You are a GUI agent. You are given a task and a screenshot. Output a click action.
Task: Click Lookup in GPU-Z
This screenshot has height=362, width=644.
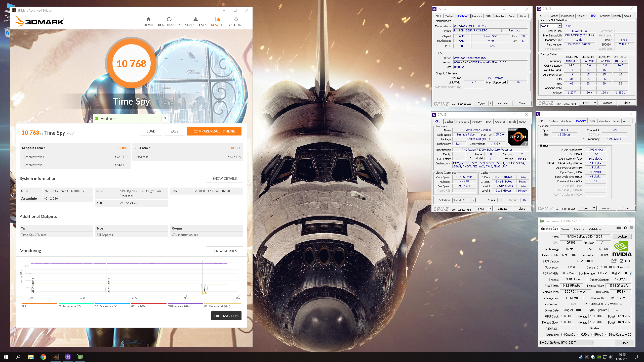pos(622,237)
